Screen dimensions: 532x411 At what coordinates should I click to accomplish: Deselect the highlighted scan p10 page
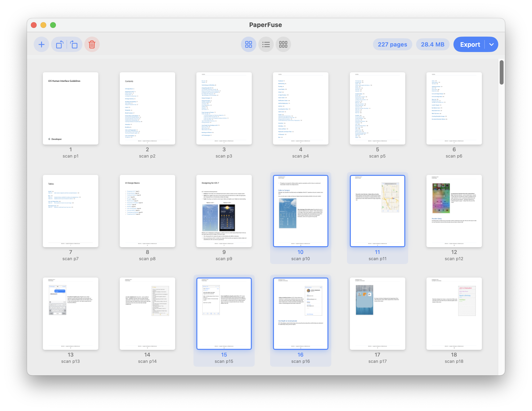301,211
